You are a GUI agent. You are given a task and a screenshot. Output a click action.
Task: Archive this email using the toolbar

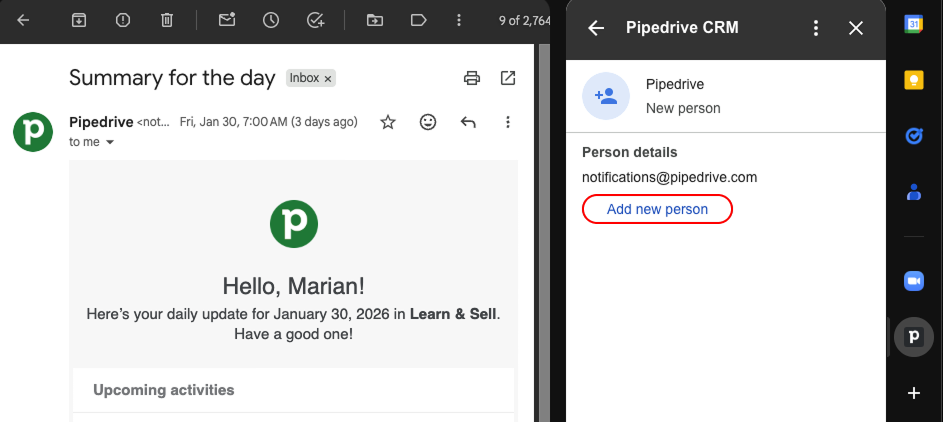78,19
